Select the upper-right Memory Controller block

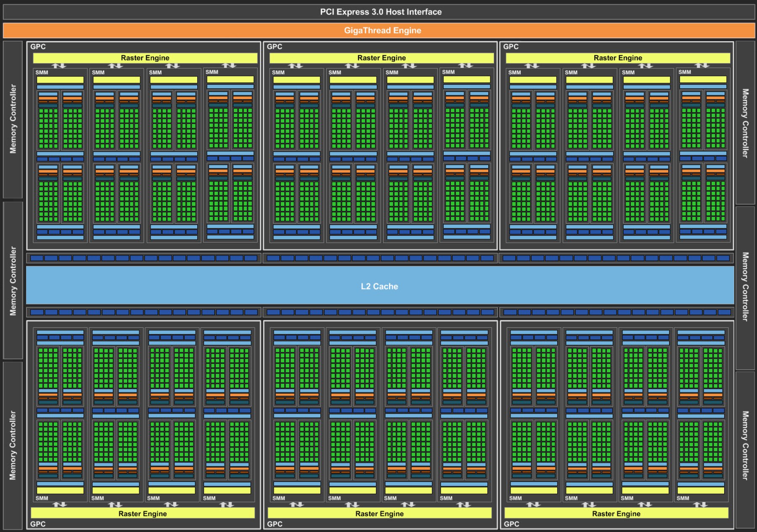tap(745, 123)
